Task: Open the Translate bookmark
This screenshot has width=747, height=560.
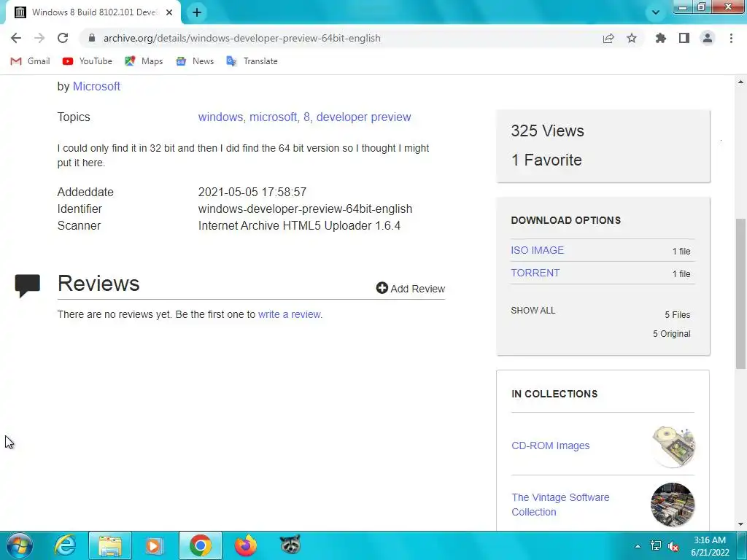Action: (x=252, y=61)
